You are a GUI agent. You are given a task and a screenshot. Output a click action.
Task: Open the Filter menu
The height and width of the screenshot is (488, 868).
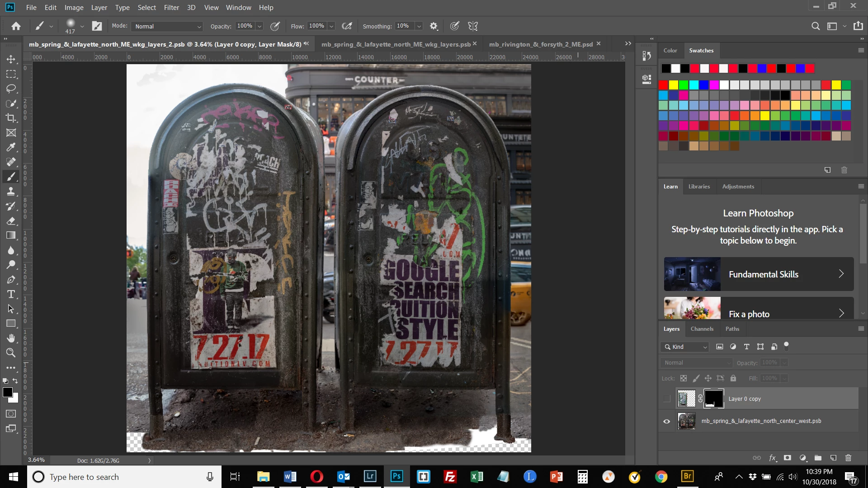(x=171, y=8)
